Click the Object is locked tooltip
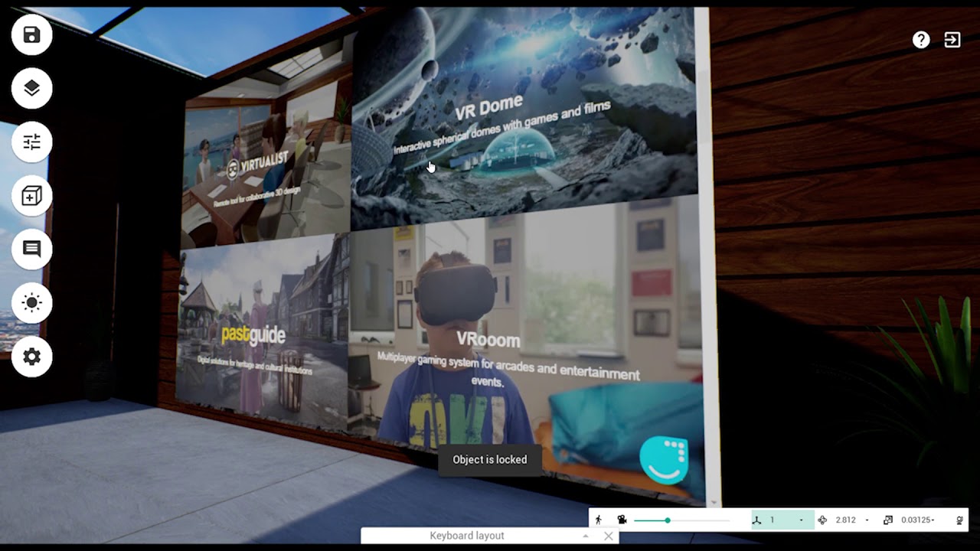 [x=490, y=459]
